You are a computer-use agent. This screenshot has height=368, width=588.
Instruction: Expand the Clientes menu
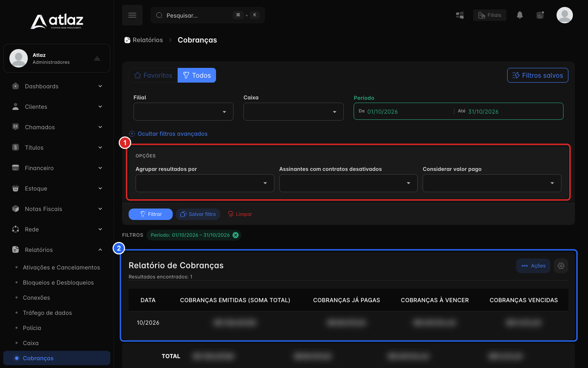pos(100,106)
